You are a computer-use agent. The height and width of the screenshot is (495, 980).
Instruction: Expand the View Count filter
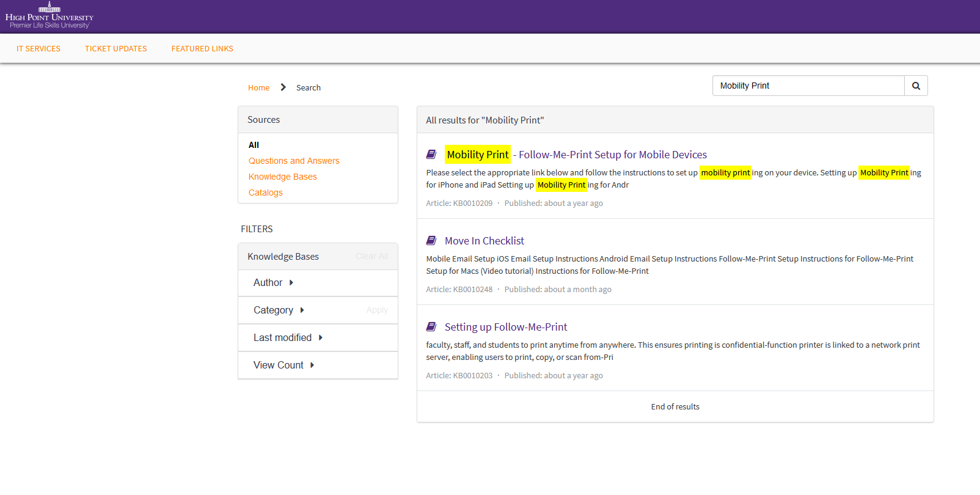283,365
